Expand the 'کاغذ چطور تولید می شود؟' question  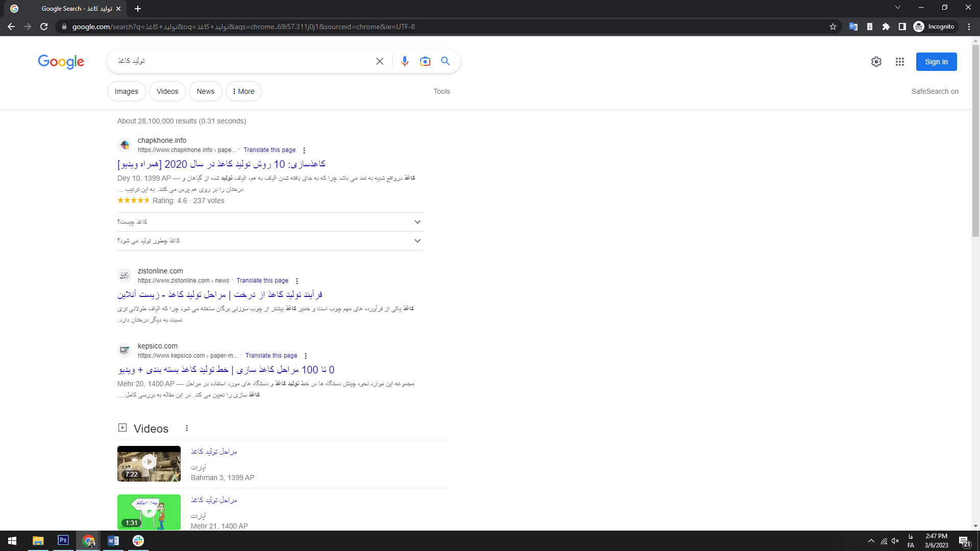point(271,241)
